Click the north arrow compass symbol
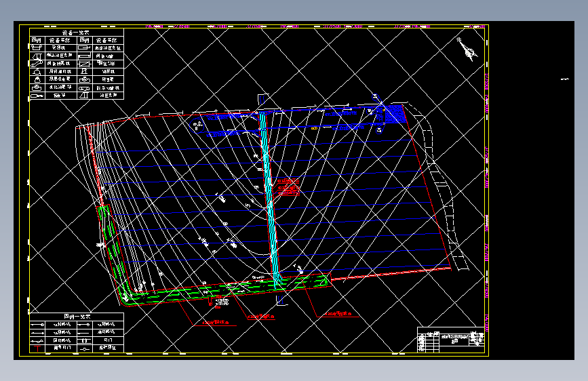Viewport: 588px width, 381px height. [467, 50]
